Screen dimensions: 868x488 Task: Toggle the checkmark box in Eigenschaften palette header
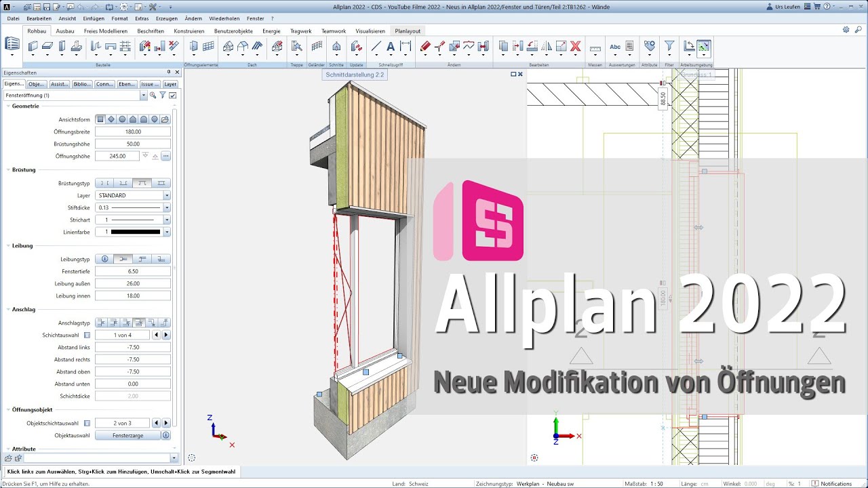(173, 96)
